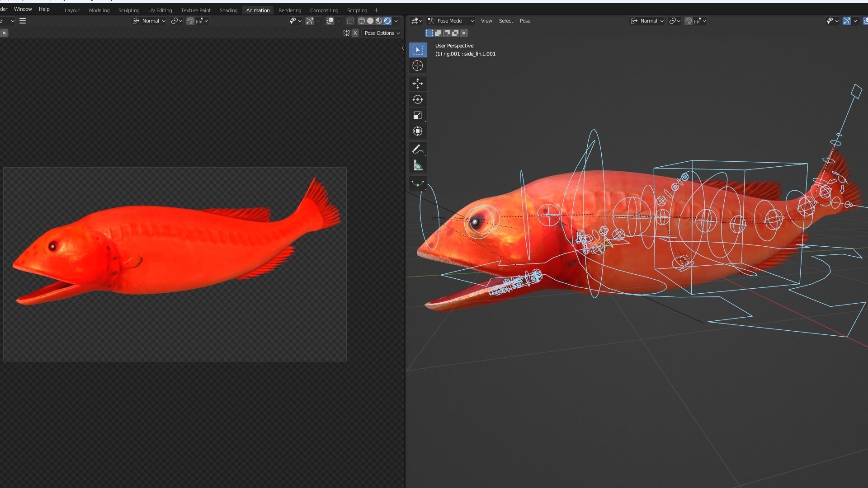Choose Intersect selection mode icon
The height and width of the screenshot is (488, 868).
click(464, 33)
